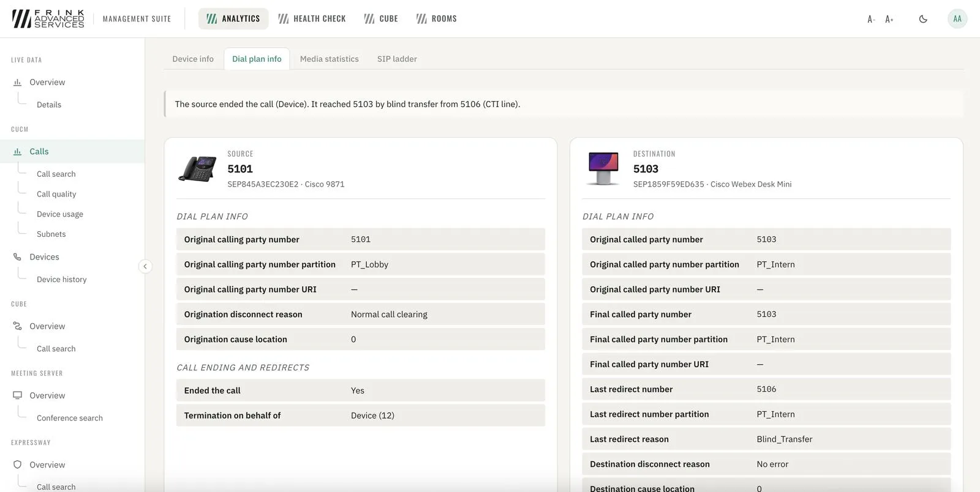Click the Normal call clearing value
980x492 pixels.
[389, 315]
